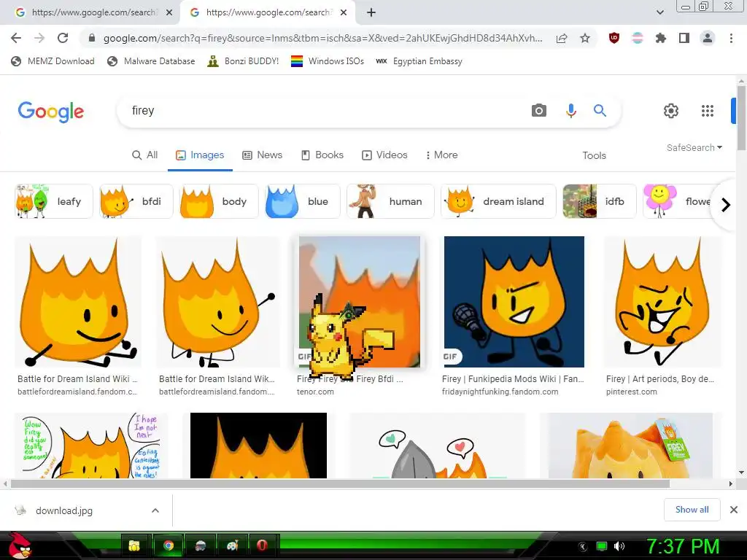Filter images by leafy chip
Viewport: 747px width, 560px height.
point(54,201)
